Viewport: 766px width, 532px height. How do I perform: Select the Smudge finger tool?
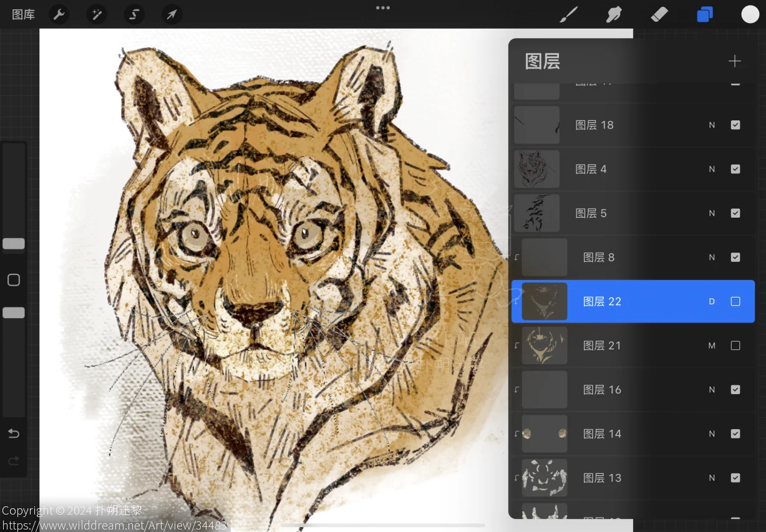(614, 14)
